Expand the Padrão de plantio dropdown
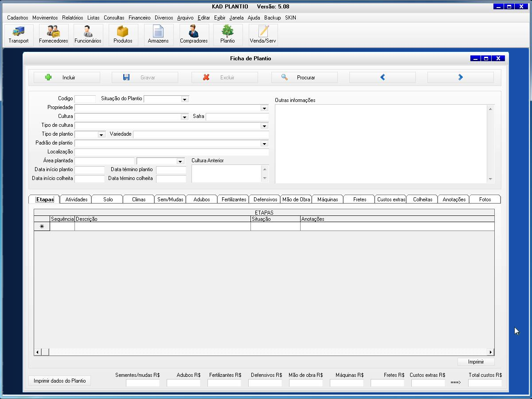The width and height of the screenshot is (532, 399). tap(264, 144)
